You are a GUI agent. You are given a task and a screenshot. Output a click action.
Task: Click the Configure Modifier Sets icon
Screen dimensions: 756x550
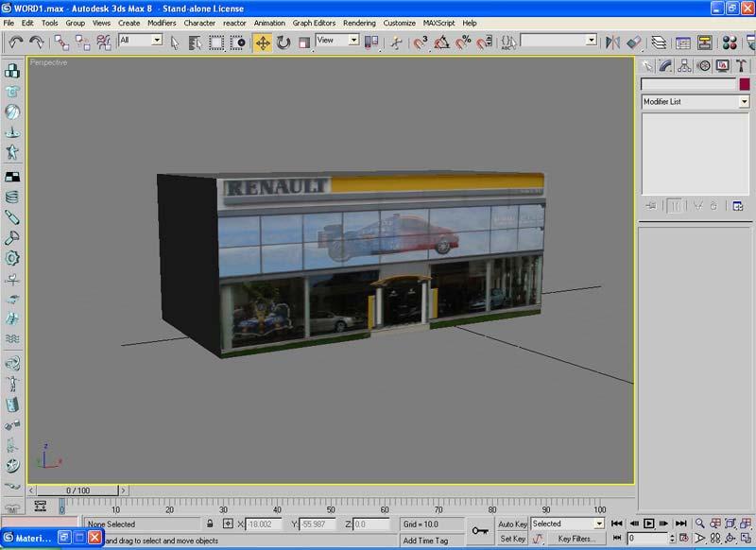coord(738,206)
